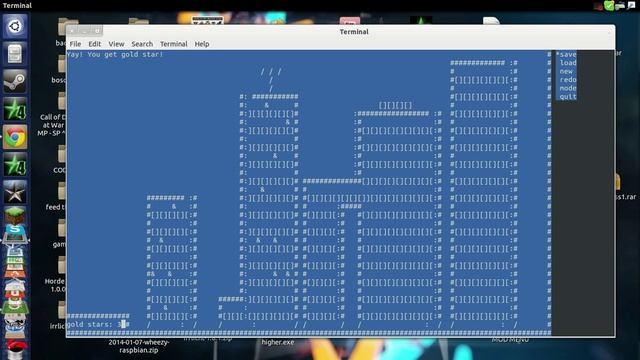Image resolution: width=640 pixels, height=360 pixels.
Task: Choose 'quit' in the game side menu
Action: tap(568, 97)
